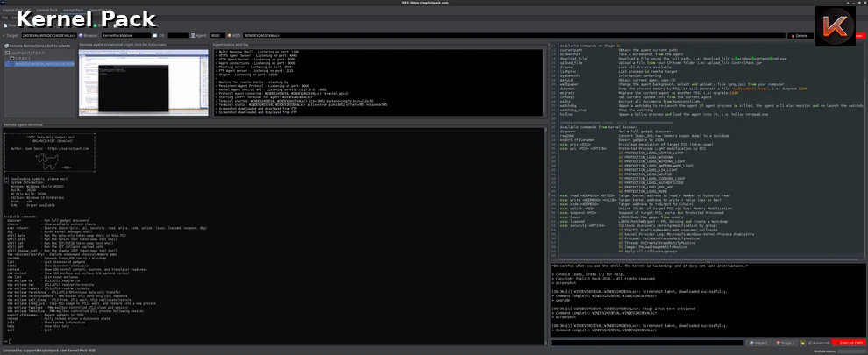The width and height of the screenshot is (868, 355).
Task: Click the Target icon beside Target label
Action: coord(4,35)
